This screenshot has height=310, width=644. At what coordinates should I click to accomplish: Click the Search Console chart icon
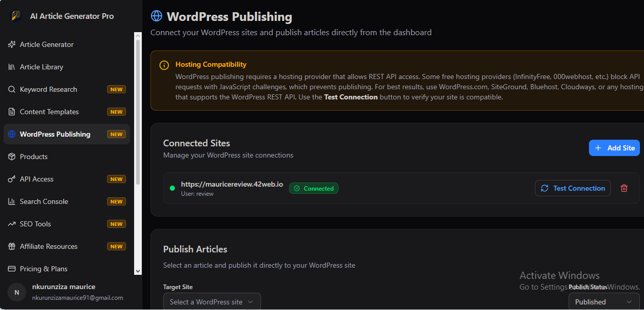click(12, 201)
